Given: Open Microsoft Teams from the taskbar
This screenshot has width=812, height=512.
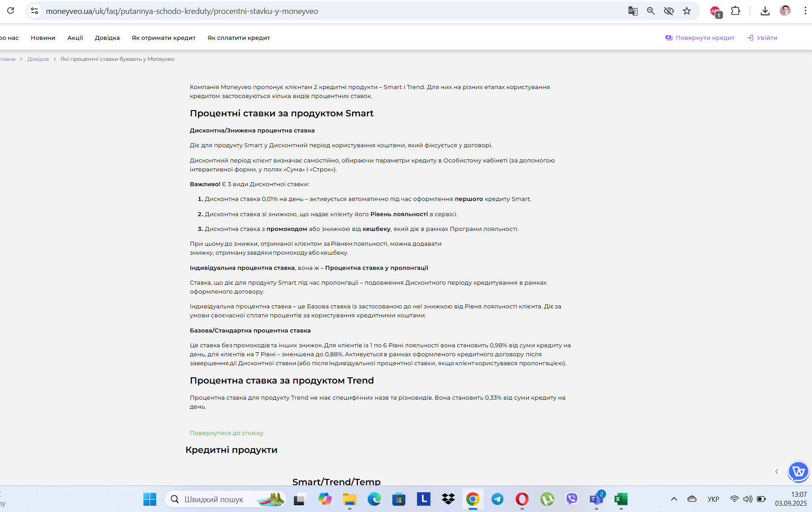Looking at the screenshot, I should [596, 499].
